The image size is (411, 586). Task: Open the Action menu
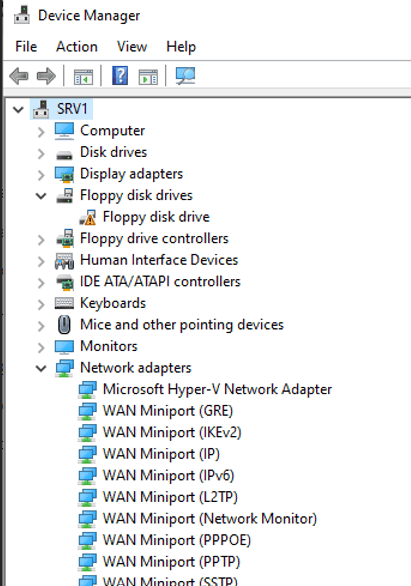point(77,47)
